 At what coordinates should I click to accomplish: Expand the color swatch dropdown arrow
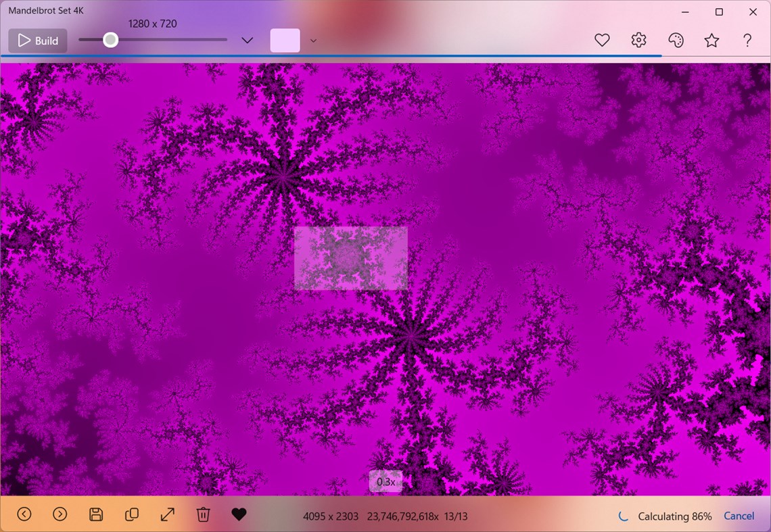[x=313, y=41]
